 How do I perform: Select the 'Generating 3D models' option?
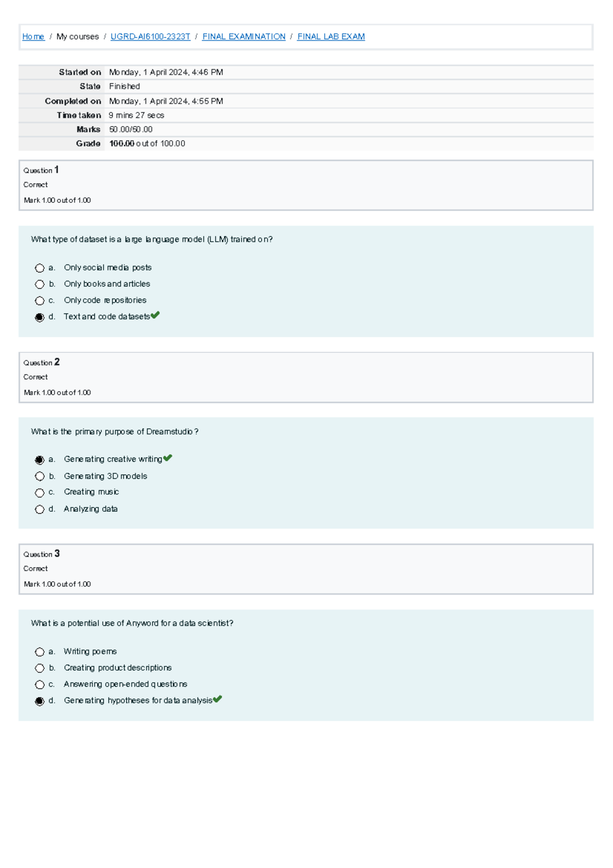pyautogui.click(x=40, y=476)
